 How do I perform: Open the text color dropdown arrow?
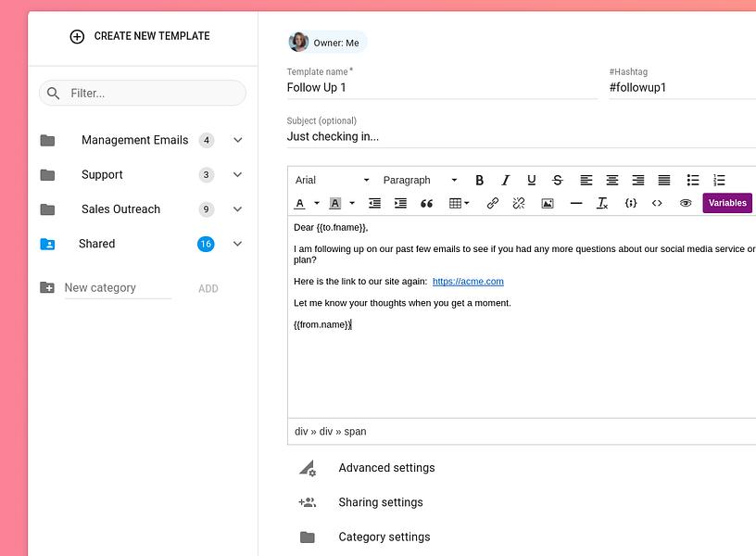coord(317,204)
